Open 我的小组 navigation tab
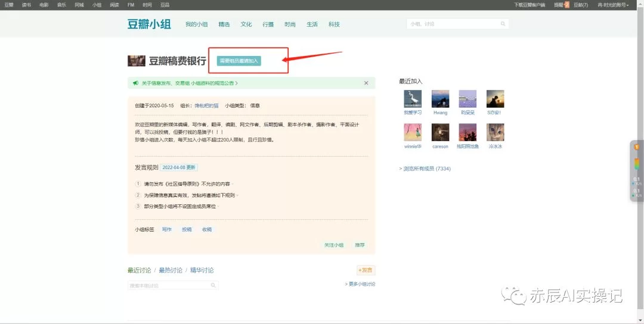 (196, 24)
